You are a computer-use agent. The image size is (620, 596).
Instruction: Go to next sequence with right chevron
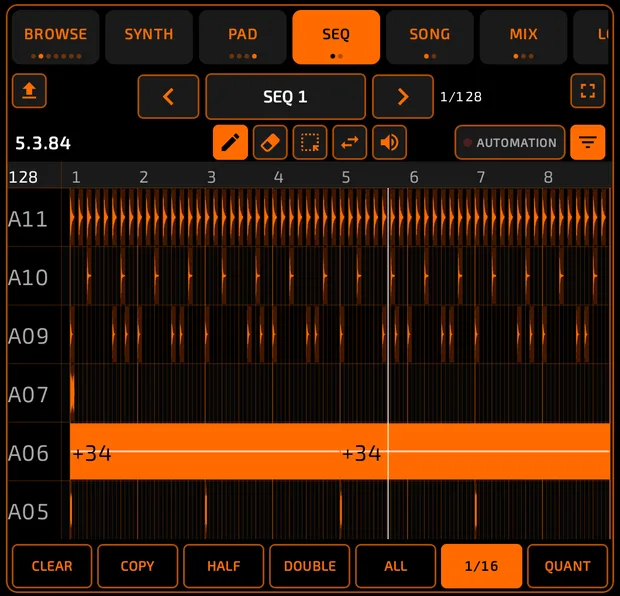point(403,96)
